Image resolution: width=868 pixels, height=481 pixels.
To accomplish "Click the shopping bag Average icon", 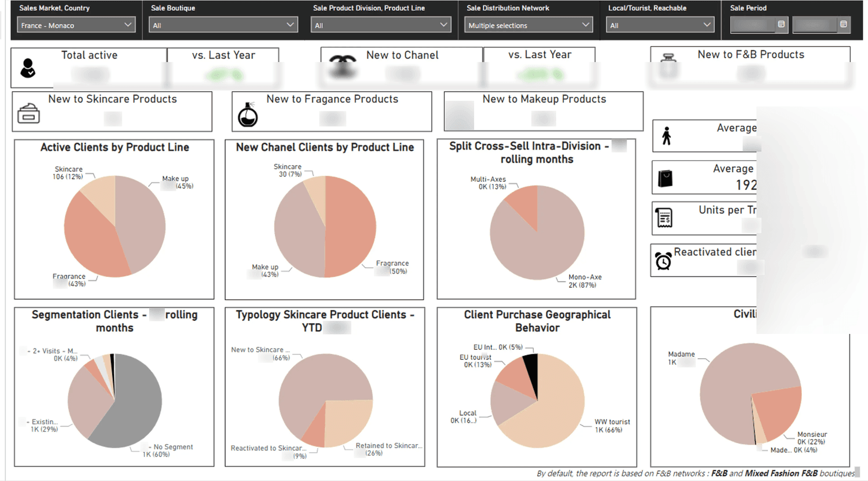I will coord(665,178).
